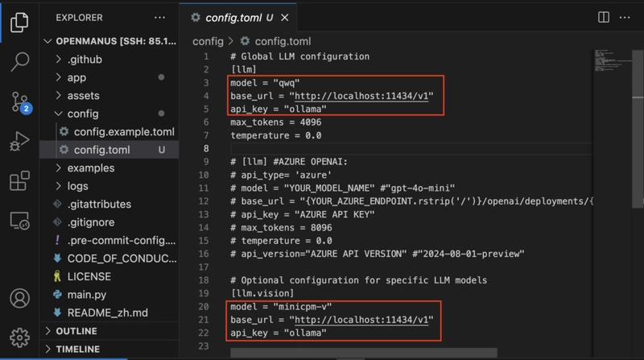The width and height of the screenshot is (644, 360).
Task: Close the config.toml tab
Action: click(285, 18)
